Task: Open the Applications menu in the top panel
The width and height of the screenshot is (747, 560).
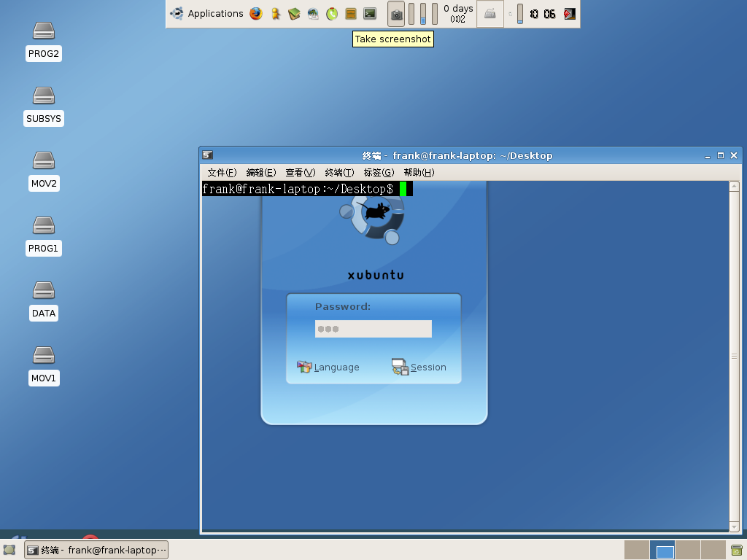Action: [x=206, y=13]
